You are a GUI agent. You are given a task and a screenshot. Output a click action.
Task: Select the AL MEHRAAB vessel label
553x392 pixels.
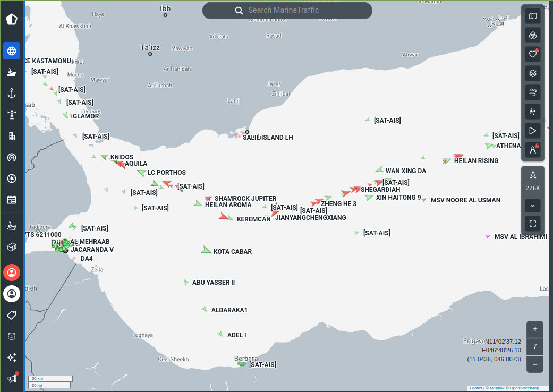click(x=90, y=242)
